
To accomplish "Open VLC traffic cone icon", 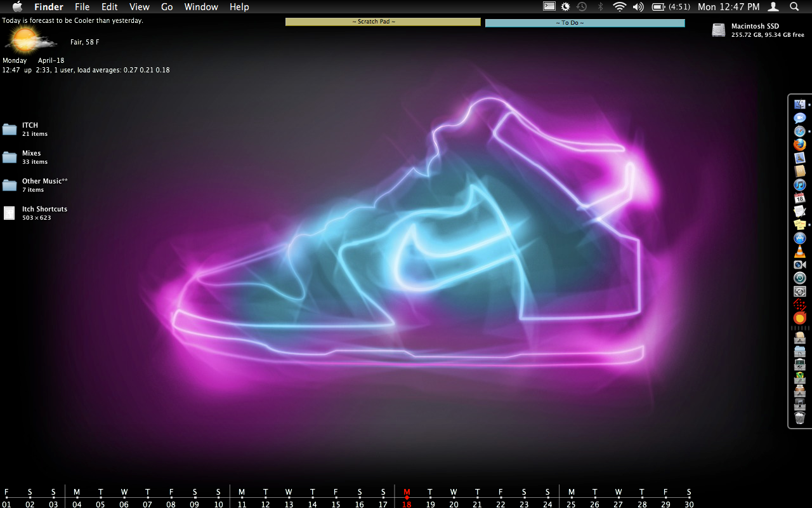I will point(799,251).
